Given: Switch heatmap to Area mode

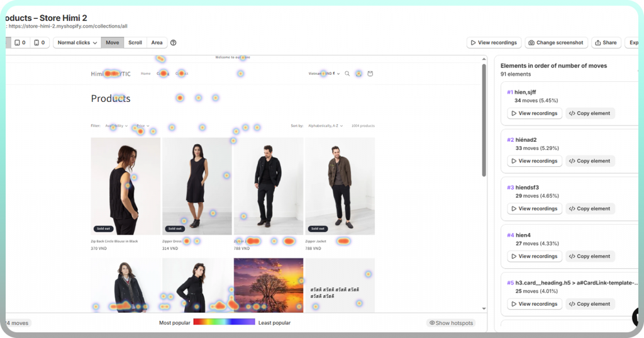Looking at the screenshot, I should 157,43.
